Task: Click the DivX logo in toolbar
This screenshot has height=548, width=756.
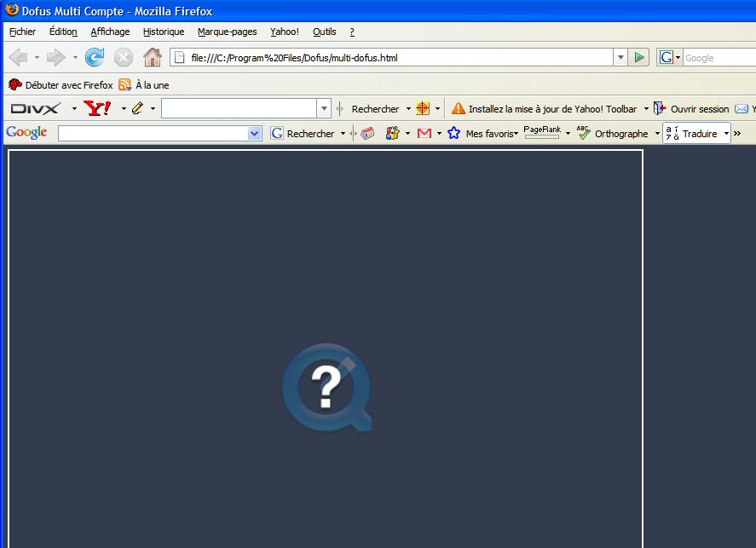Action: click(35, 109)
